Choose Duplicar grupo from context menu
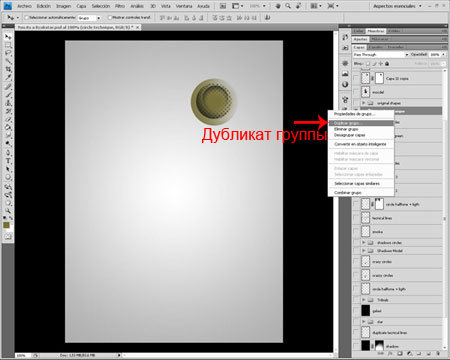The image size is (450, 360). click(361, 123)
